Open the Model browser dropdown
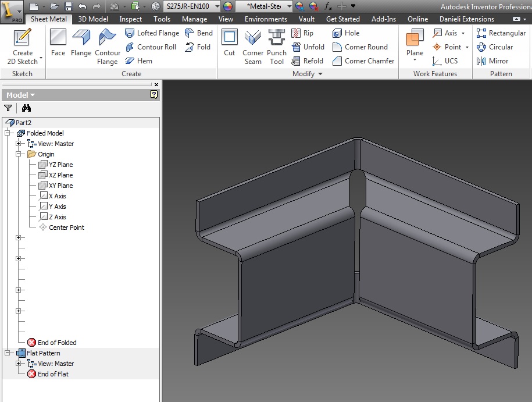Screen dimensions: 532x402 20,95
